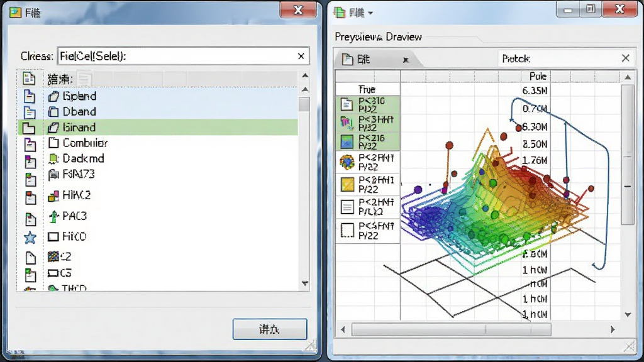Click the blue star icon beside HiC0
Viewport: 644px width, 362px height.
coord(30,238)
